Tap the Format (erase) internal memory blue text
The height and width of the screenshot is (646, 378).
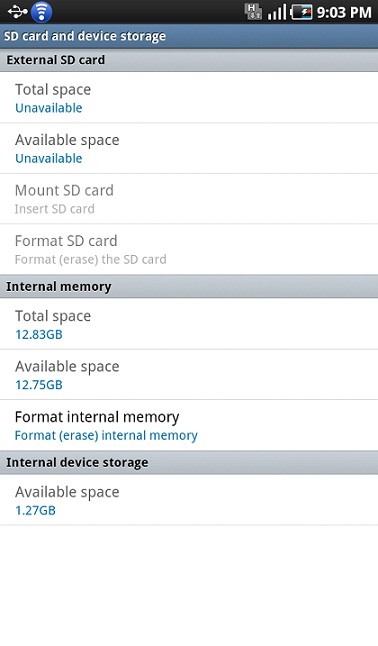[x=106, y=435]
